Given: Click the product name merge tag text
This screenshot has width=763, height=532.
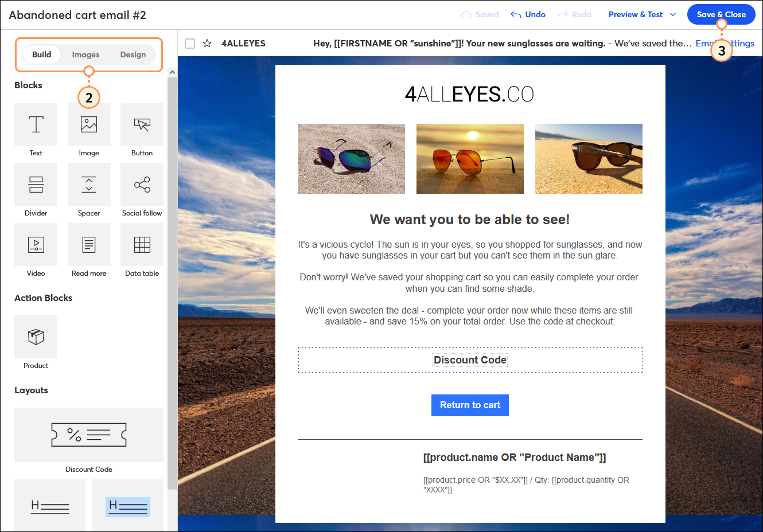Looking at the screenshot, I should (515, 457).
